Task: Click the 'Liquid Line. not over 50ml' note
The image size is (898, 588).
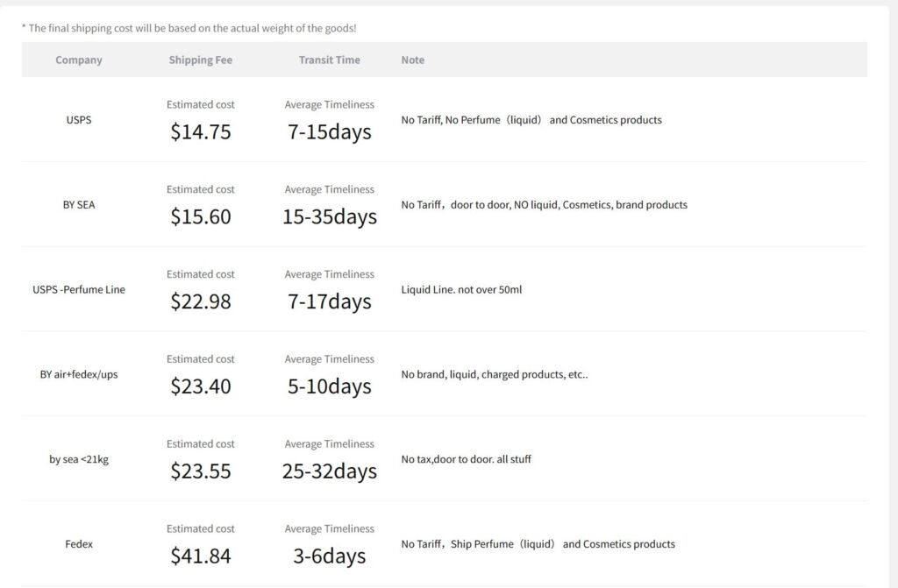Action: click(x=461, y=290)
